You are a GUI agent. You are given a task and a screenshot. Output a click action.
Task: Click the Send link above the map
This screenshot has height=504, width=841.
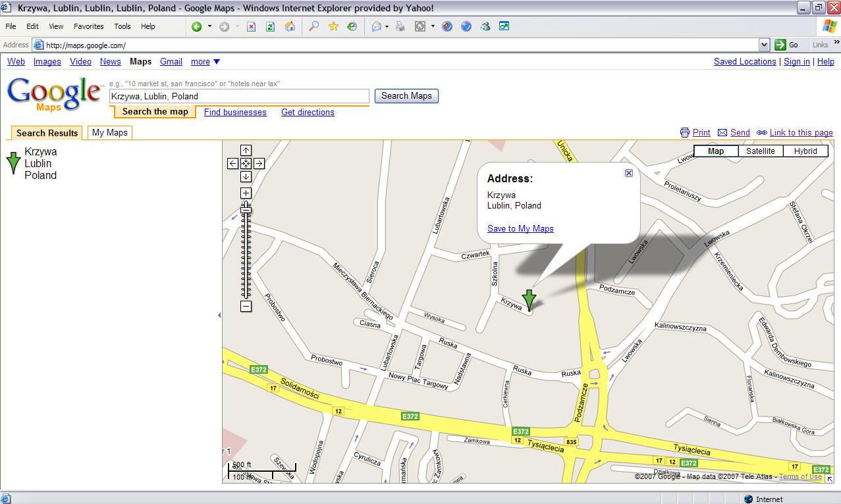coord(734,133)
